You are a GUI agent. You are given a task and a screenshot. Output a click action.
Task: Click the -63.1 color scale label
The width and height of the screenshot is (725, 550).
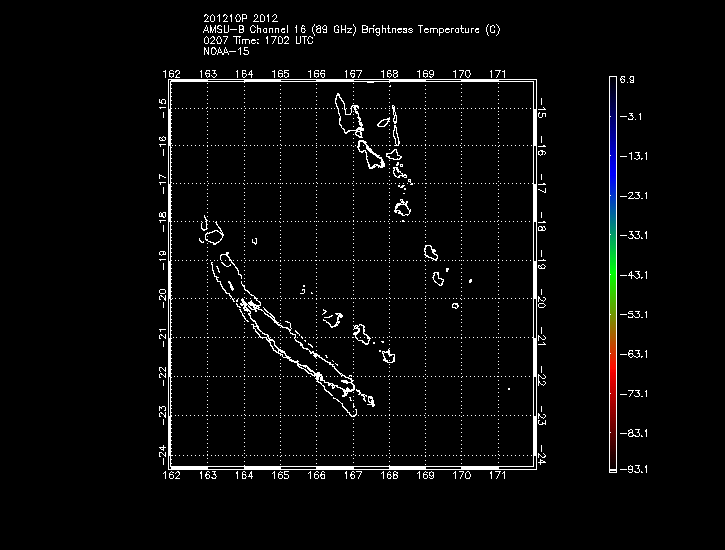point(634,354)
